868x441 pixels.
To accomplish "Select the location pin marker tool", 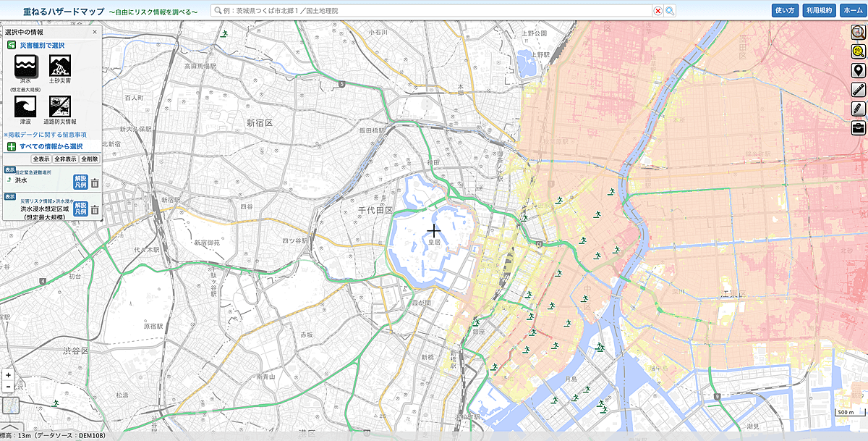I will tap(858, 71).
